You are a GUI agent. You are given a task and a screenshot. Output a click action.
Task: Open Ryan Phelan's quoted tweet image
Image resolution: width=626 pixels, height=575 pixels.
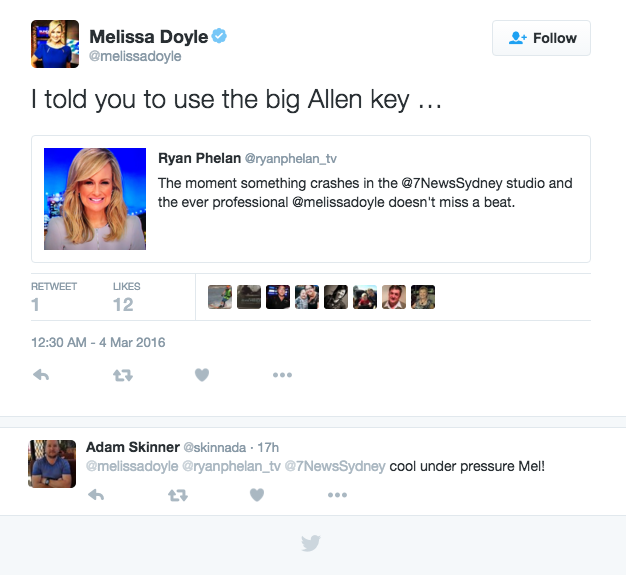click(95, 199)
